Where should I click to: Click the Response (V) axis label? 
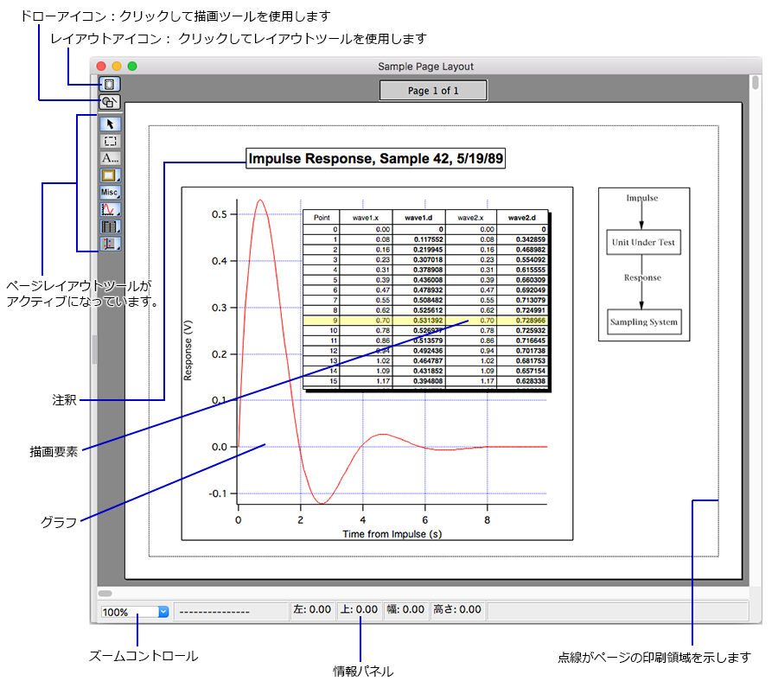[x=188, y=351]
